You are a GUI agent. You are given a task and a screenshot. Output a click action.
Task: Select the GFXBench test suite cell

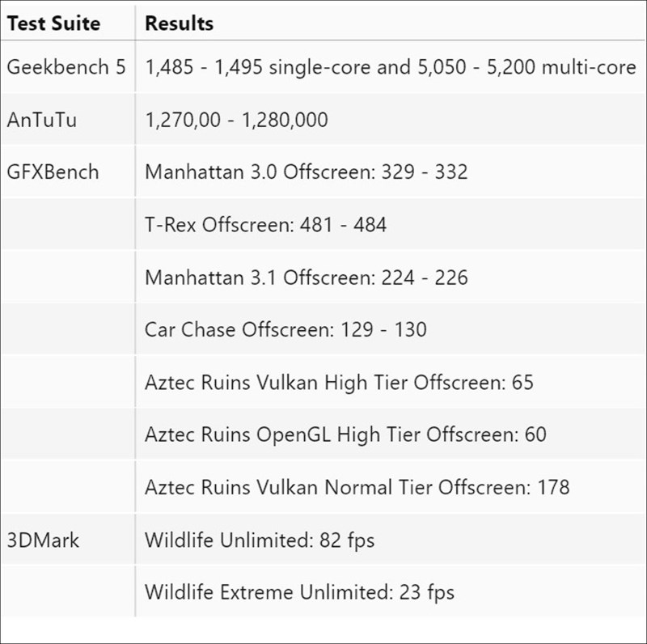(x=53, y=172)
